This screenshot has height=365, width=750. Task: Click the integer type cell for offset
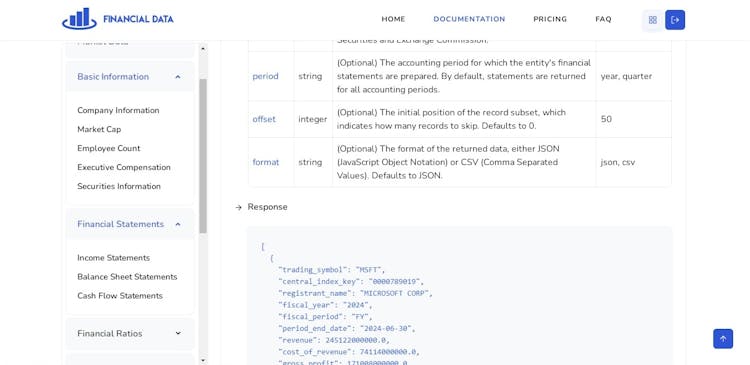(x=313, y=119)
